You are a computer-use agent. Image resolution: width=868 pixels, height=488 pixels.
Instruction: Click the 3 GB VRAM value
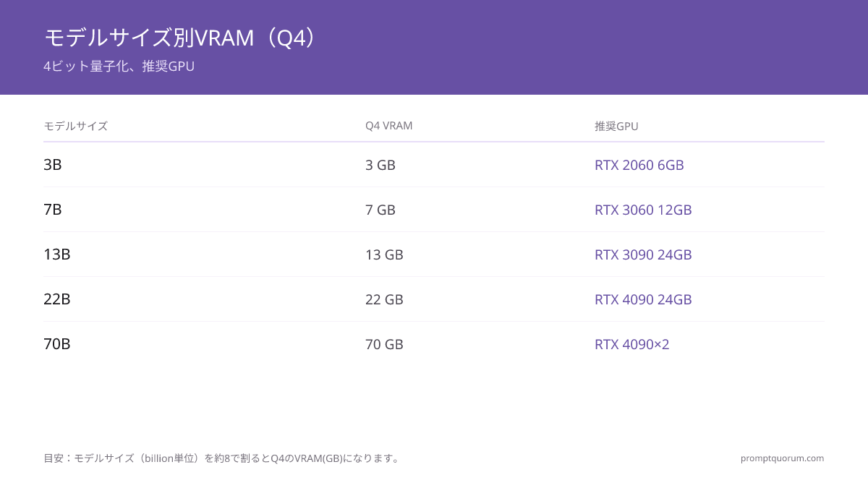(x=380, y=165)
